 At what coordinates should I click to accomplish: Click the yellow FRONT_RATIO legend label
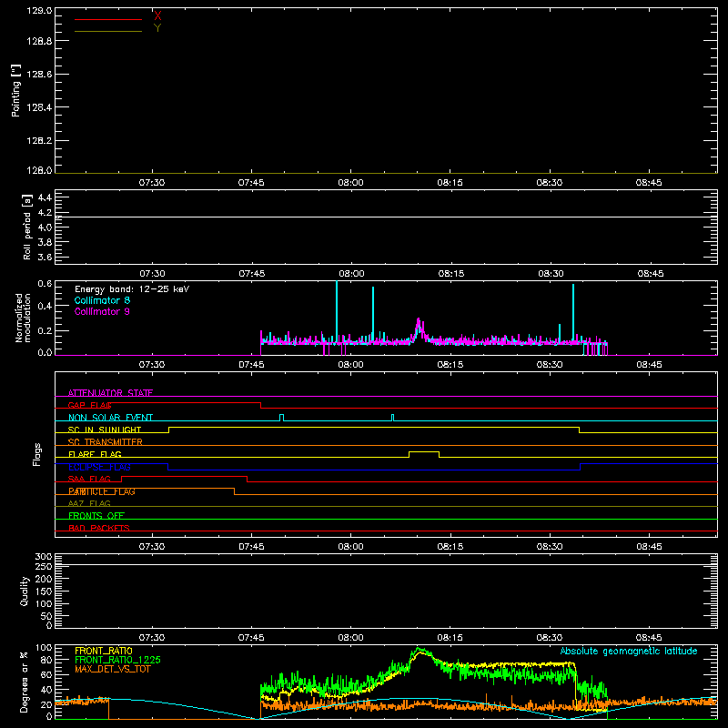tap(104, 651)
